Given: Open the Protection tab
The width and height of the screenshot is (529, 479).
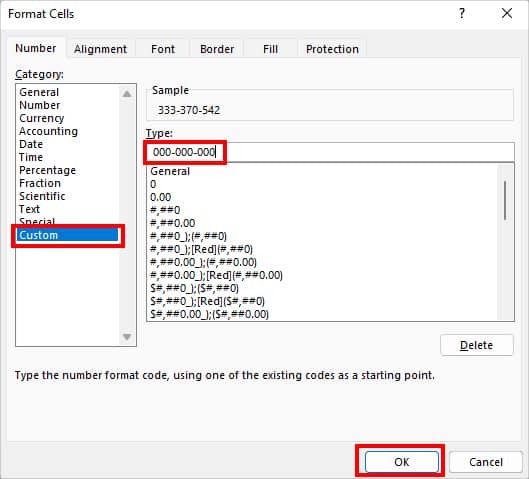Looking at the screenshot, I should 332,49.
